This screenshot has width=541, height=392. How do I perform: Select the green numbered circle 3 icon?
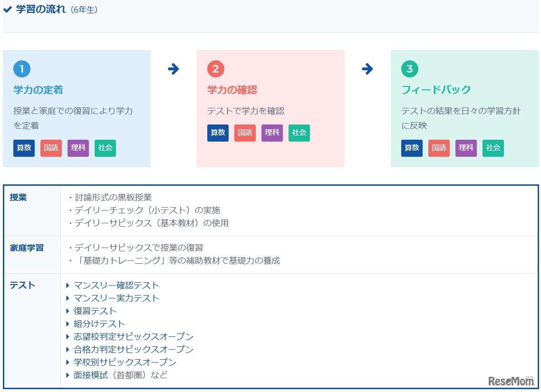pyautogui.click(x=409, y=68)
